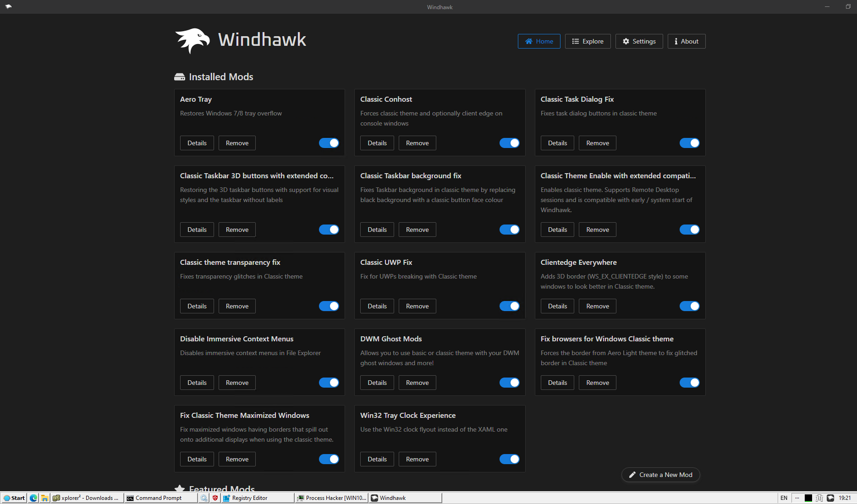Open the folder icon on the taskbar
This screenshot has height=504, width=857.
click(x=44, y=498)
